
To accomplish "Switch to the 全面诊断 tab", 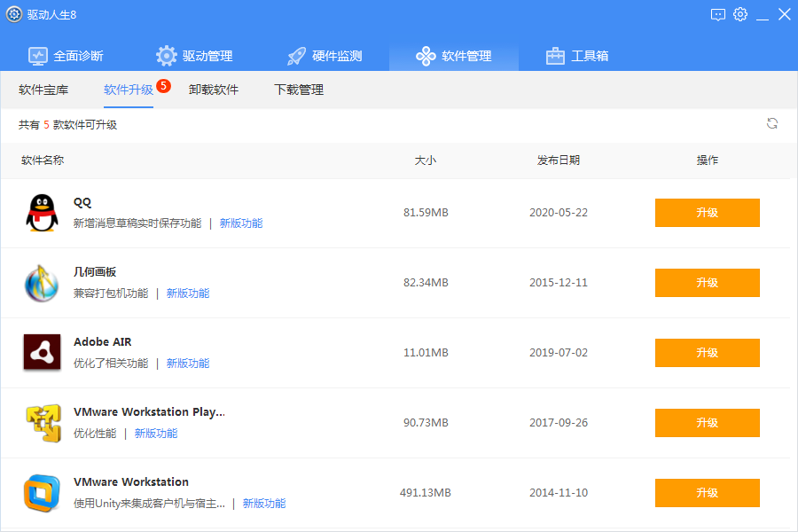I will tap(66, 56).
